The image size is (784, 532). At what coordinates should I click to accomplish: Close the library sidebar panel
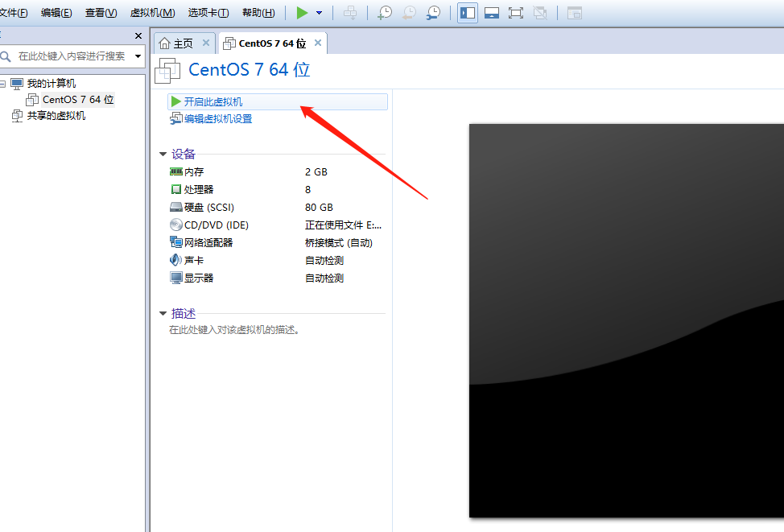[x=138, y=36]
